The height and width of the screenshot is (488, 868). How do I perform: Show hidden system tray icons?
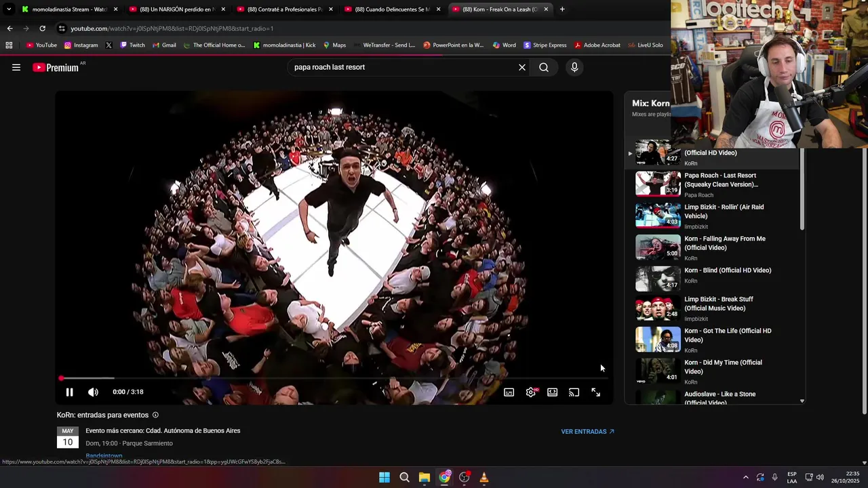click(746, 477)
